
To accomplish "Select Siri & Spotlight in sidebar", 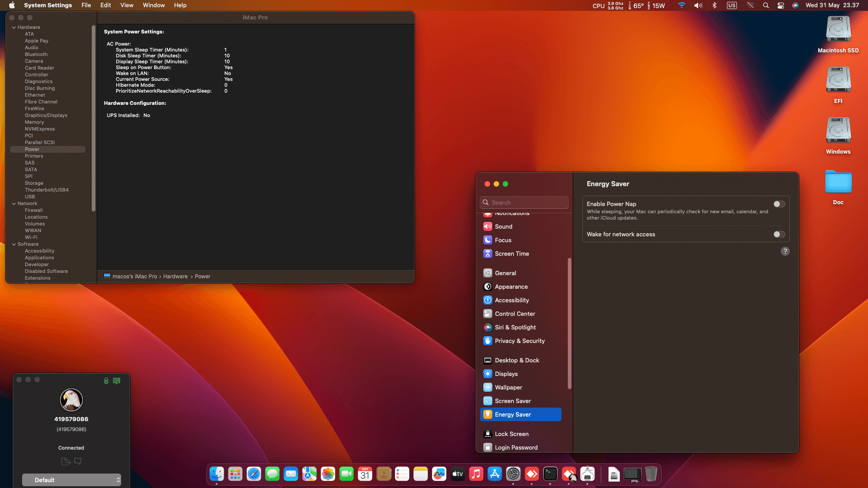I will point(515,327).
